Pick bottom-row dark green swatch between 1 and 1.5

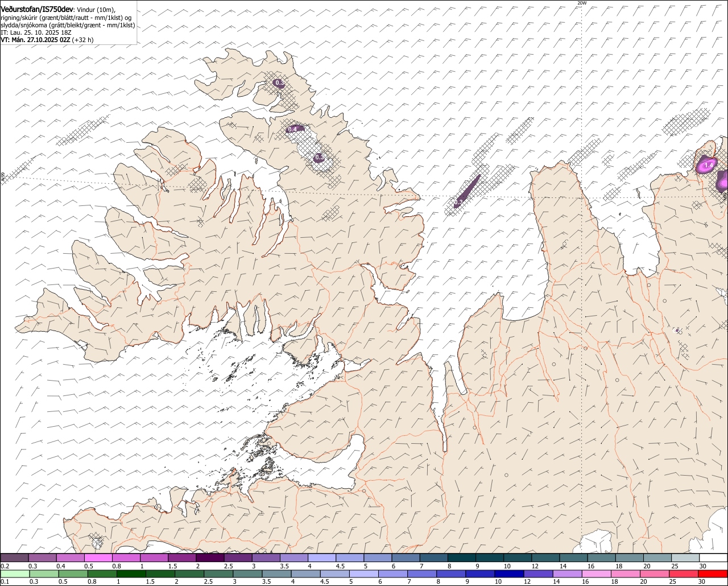(x=131, y=573)
